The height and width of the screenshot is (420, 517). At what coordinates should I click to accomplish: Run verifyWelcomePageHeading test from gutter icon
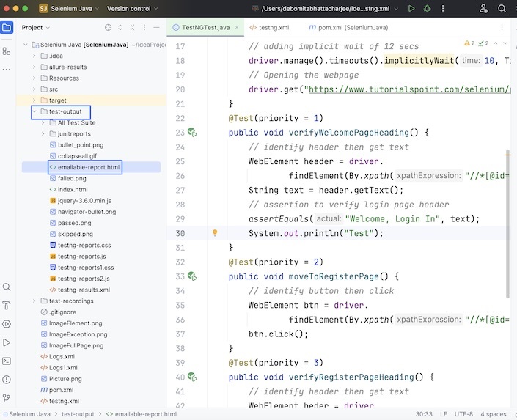click(191, 133)
